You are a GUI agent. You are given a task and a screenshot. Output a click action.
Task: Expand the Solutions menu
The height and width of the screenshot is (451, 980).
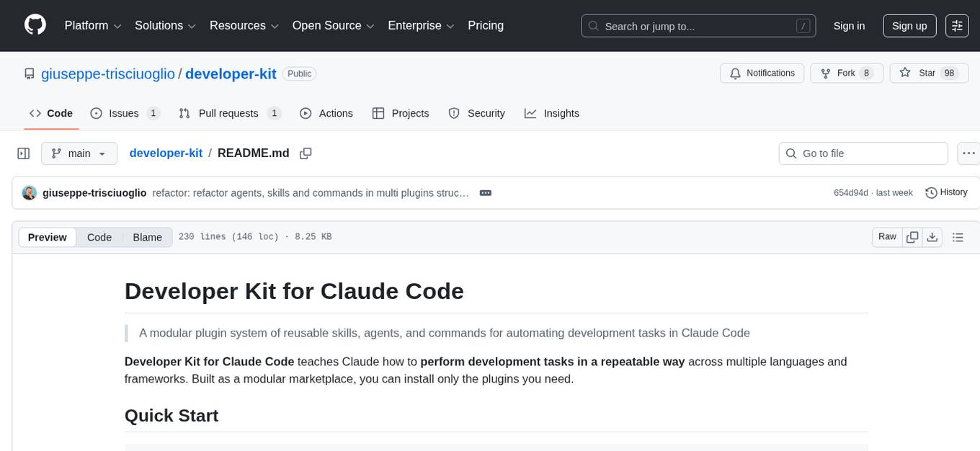tap(165, 26)
